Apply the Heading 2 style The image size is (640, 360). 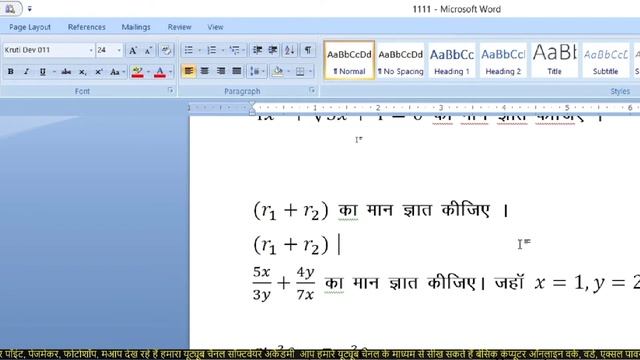point(503,60)
